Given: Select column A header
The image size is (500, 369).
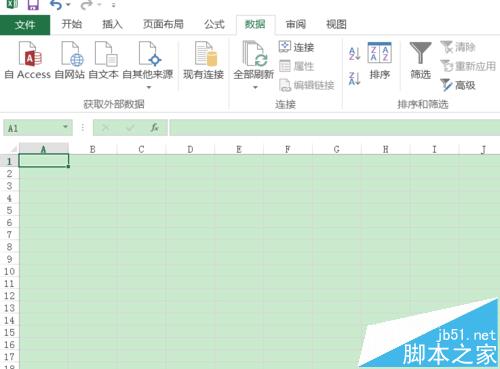Looking at the screenshot, I should point(44,149).
